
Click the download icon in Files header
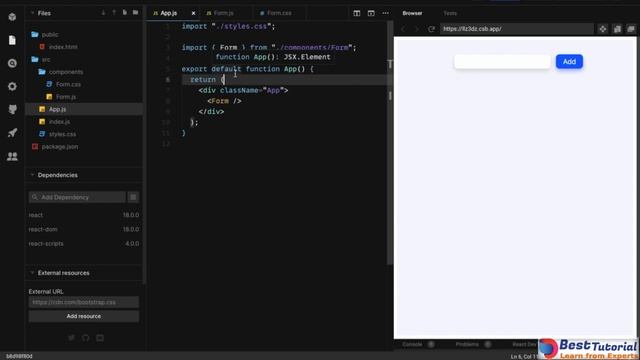click(x=103, y=13)
